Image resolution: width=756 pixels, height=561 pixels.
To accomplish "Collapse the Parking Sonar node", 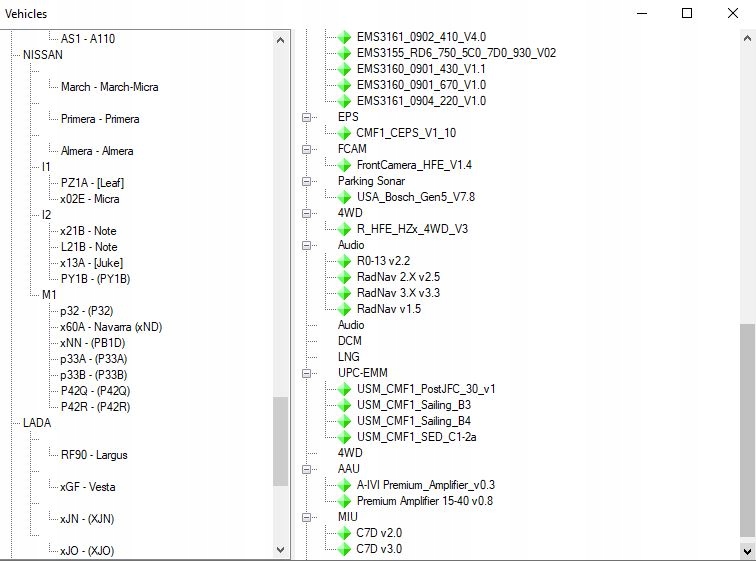I will click(x=306, y=181).
